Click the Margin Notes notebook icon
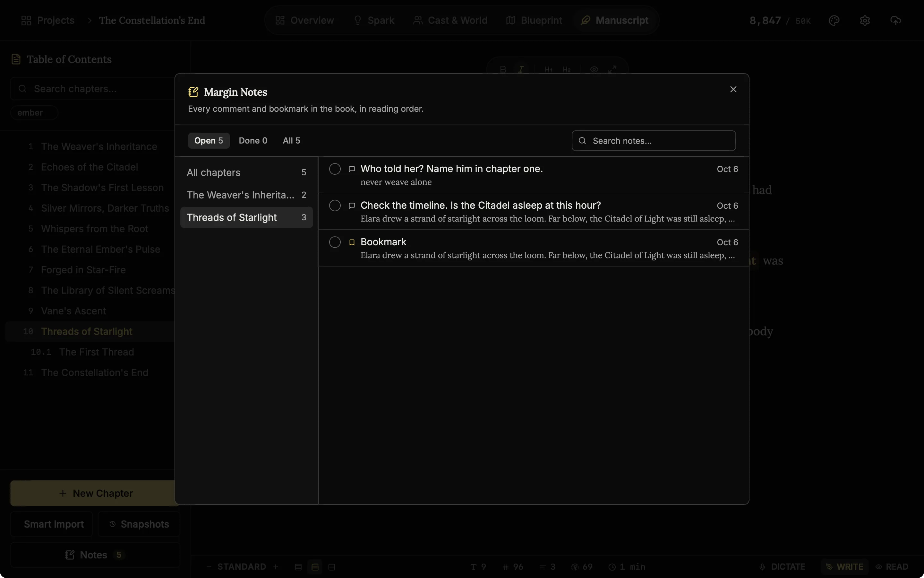This screenshot has width=924, height=578. [193, 92]
